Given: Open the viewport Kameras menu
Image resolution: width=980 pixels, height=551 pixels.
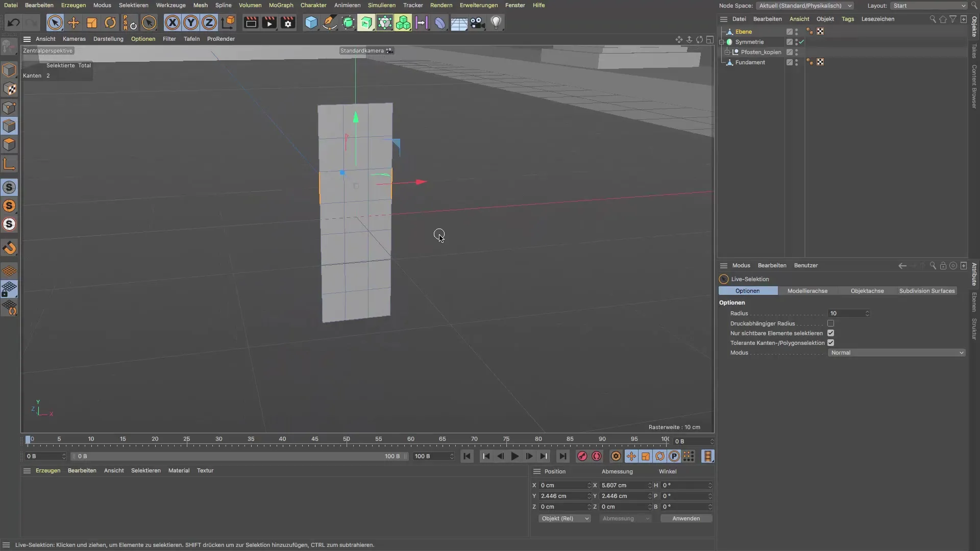Looking at the screenshot, I should (x=74, y=39).
